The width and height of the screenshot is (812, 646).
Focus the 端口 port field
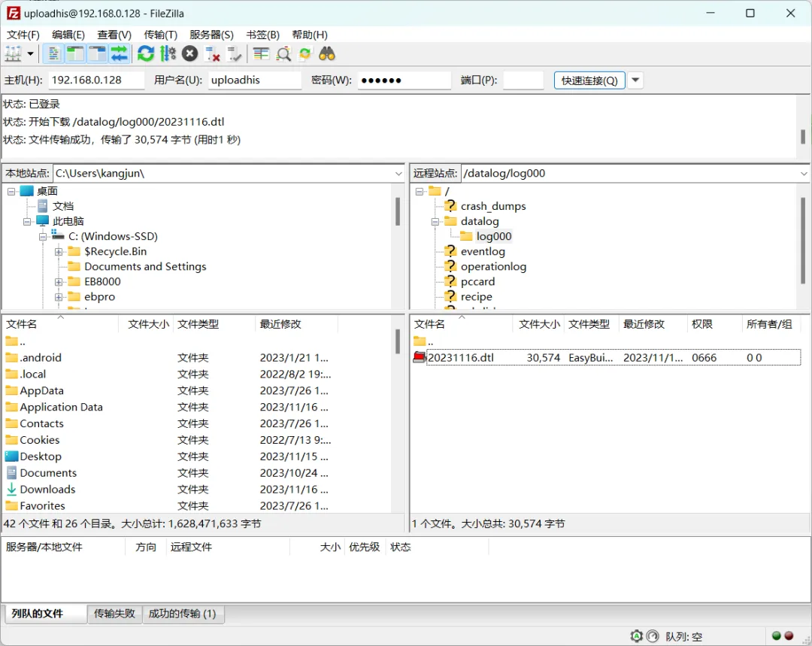[523, 80]
